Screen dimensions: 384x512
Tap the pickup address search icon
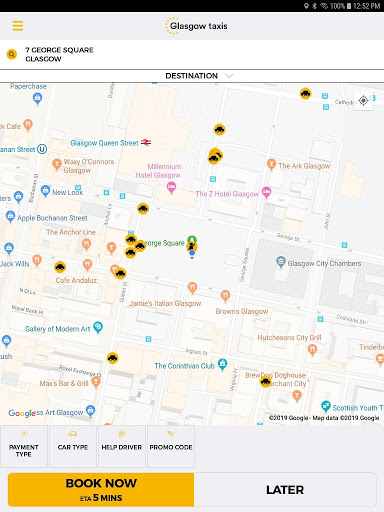click(12, 54)
